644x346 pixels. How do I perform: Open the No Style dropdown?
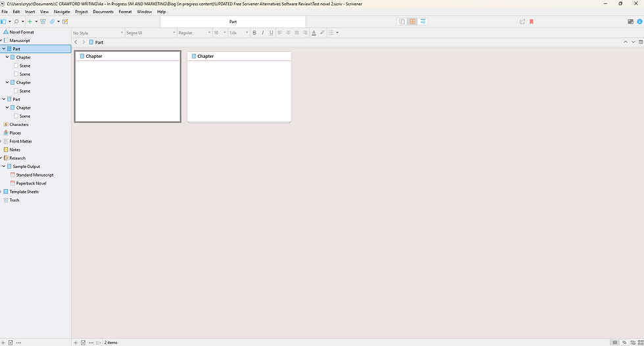(98, 33)
